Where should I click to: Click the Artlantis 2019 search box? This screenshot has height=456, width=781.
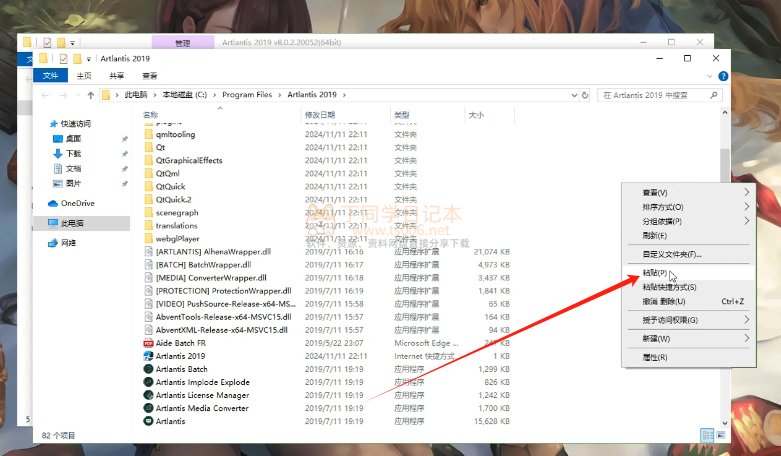point(662,95)
